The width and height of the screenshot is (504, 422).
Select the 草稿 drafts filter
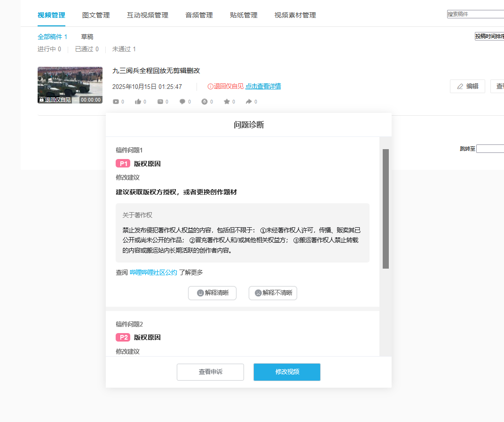coord(87,37)
